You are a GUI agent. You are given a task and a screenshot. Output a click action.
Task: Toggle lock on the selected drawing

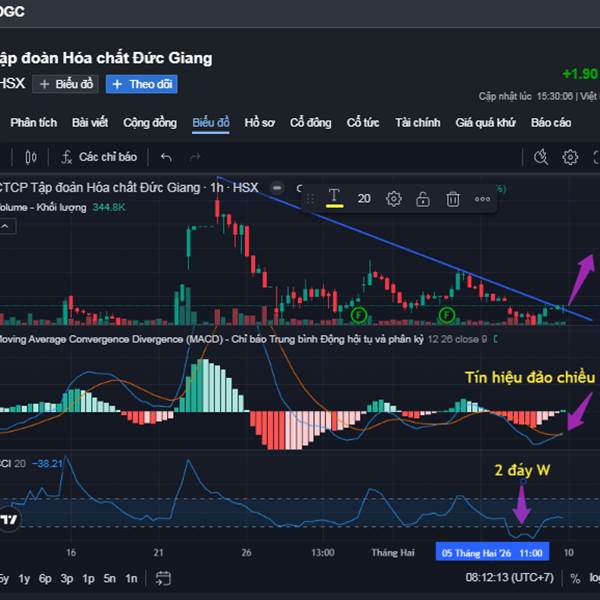423,199
